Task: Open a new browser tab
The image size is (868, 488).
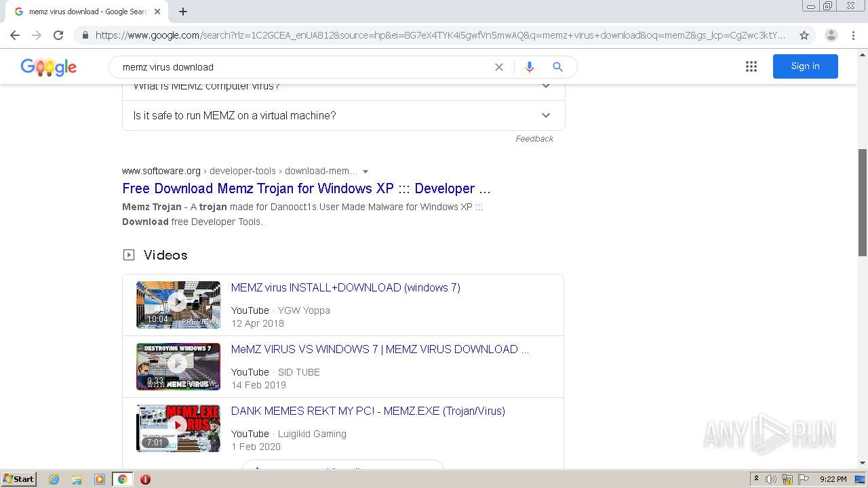Action: [183, 12]
